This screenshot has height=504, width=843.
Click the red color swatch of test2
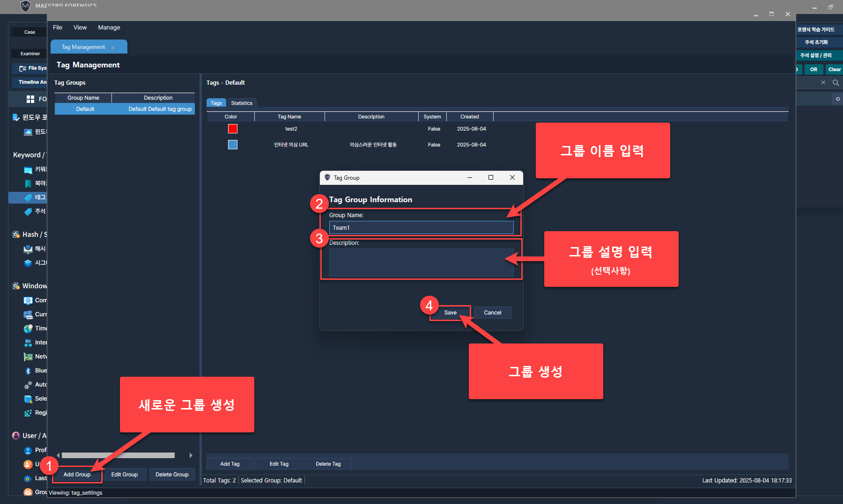click(x=233, y=129)
